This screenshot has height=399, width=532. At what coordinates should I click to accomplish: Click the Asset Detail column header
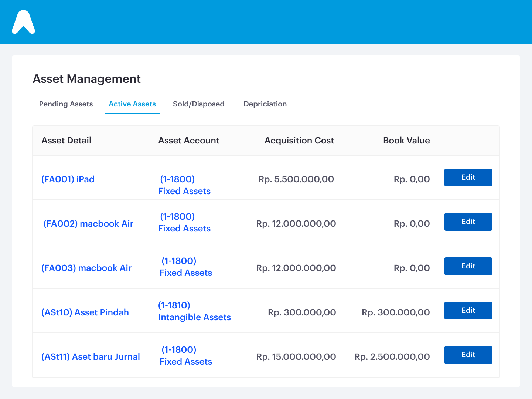[x=66, y=141]
